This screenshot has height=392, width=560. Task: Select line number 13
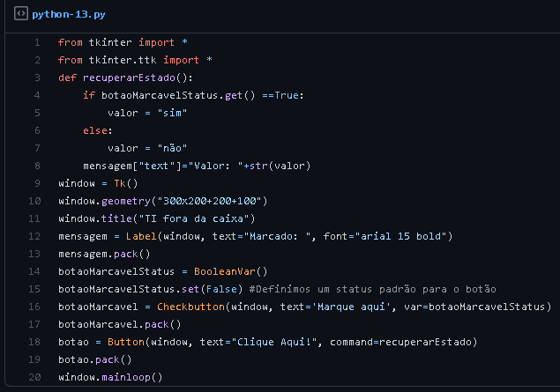coord(34,254)
